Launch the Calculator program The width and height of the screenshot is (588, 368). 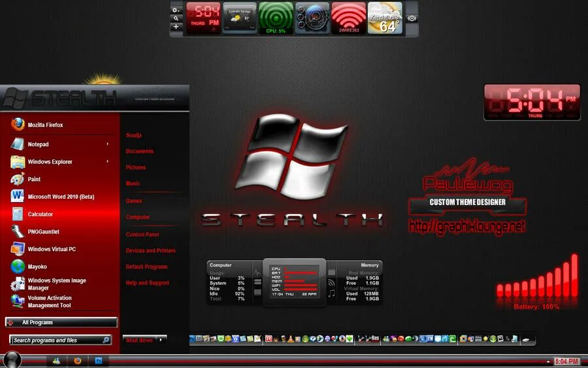click(40, 214)
